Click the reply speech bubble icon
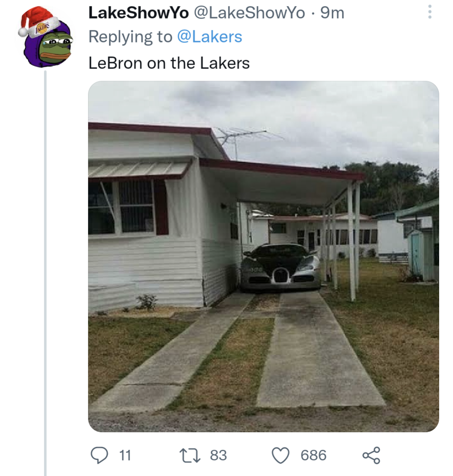 pos(99,455)
